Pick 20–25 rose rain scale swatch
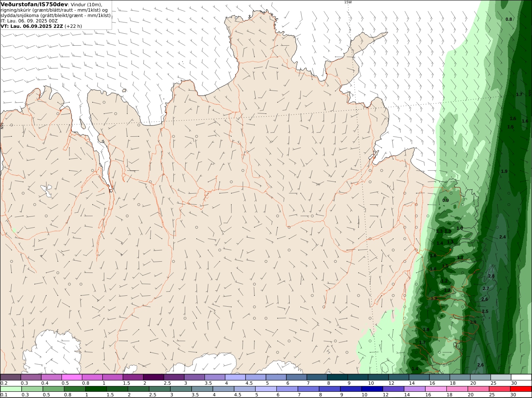The image size is (532, 398). click(478, 389)
